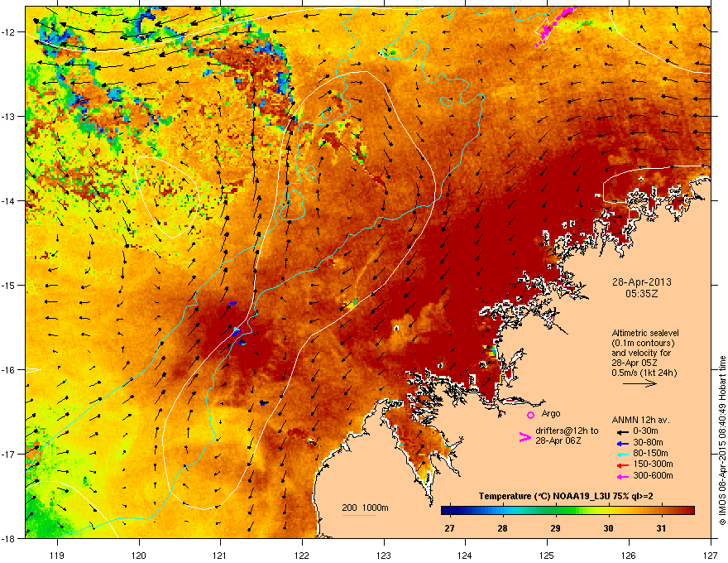Click the 200 1000m contour label

365,508
